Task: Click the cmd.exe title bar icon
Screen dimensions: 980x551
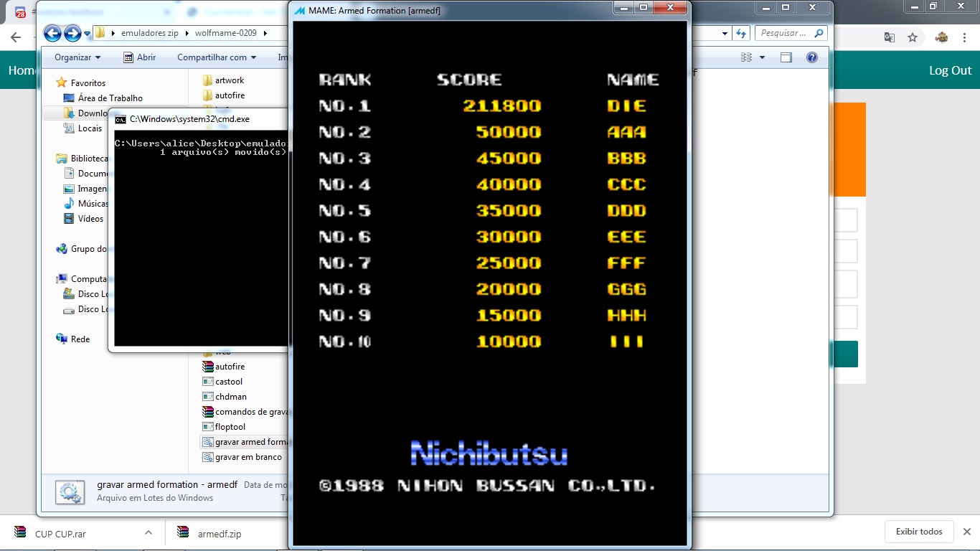Action: pos(121,119)
